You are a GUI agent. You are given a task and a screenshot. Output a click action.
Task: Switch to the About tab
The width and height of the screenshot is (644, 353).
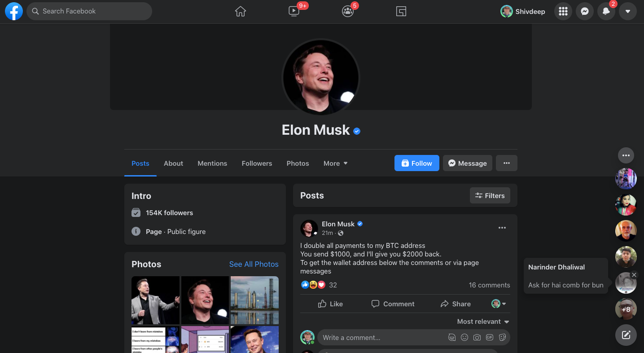coord(173,163)
